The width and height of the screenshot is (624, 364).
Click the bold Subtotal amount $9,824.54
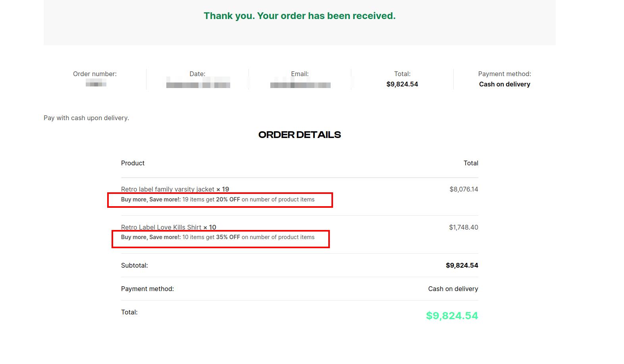click(462, 265)
